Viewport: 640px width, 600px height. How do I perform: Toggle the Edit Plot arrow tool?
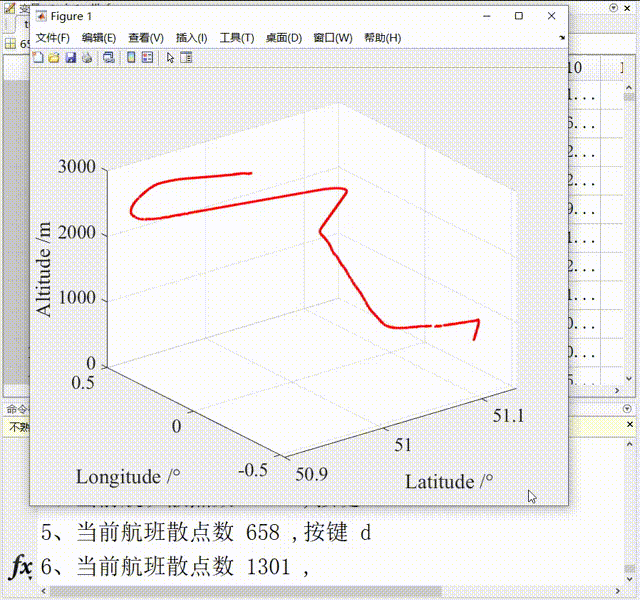[x=170, y=58]
